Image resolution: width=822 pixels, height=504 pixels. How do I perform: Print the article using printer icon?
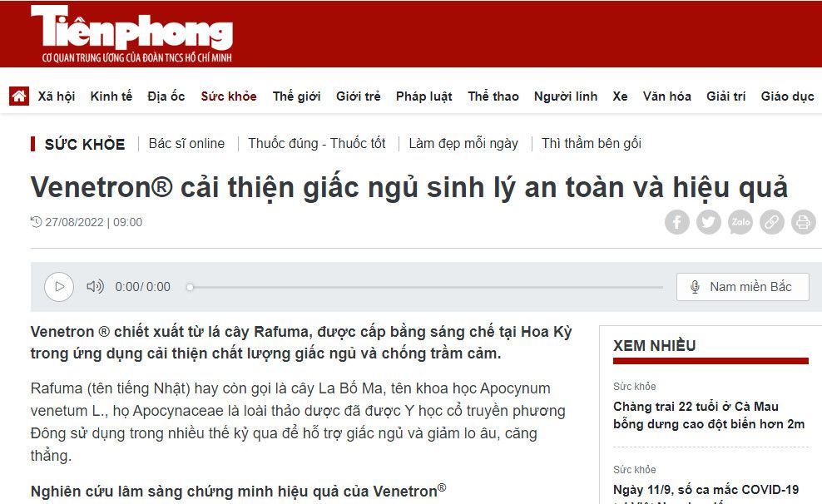803,222
